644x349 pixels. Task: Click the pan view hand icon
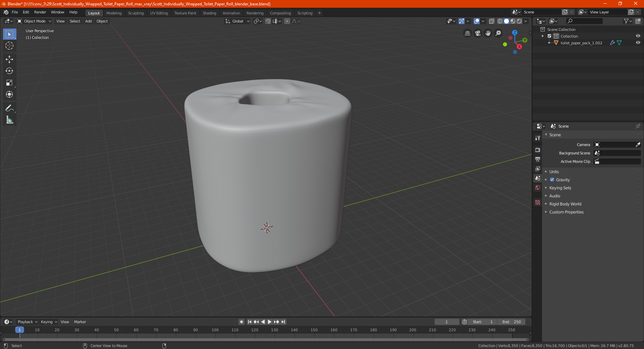(x=488, y=33)
